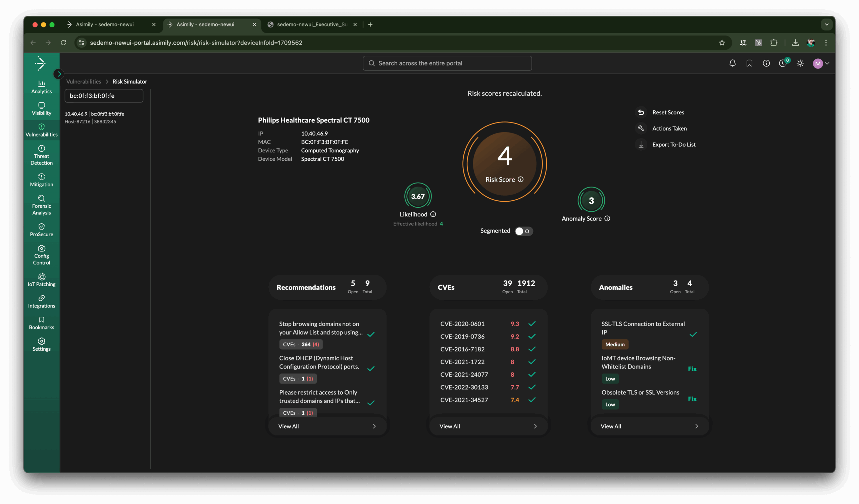Viewport: 859px width, 504px height.
Task: Toggle checkmark for CVE-2020-0601
Action: click(x=532, y=324)
